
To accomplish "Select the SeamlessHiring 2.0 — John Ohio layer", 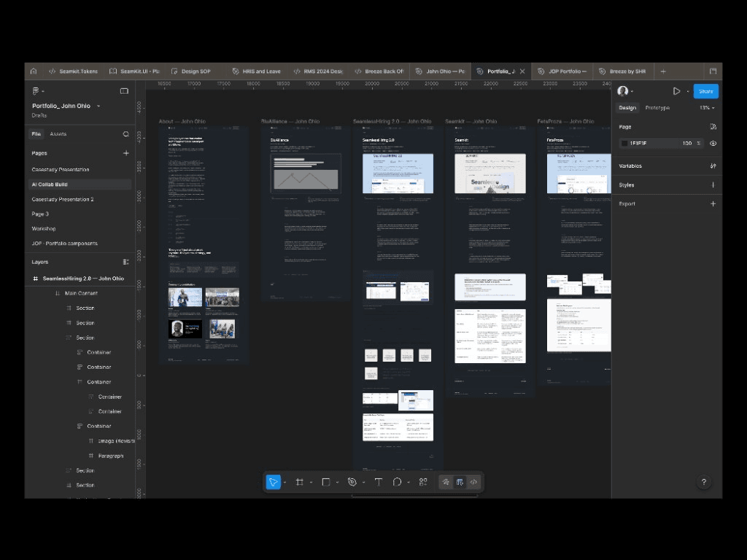I will pos(80,279).
